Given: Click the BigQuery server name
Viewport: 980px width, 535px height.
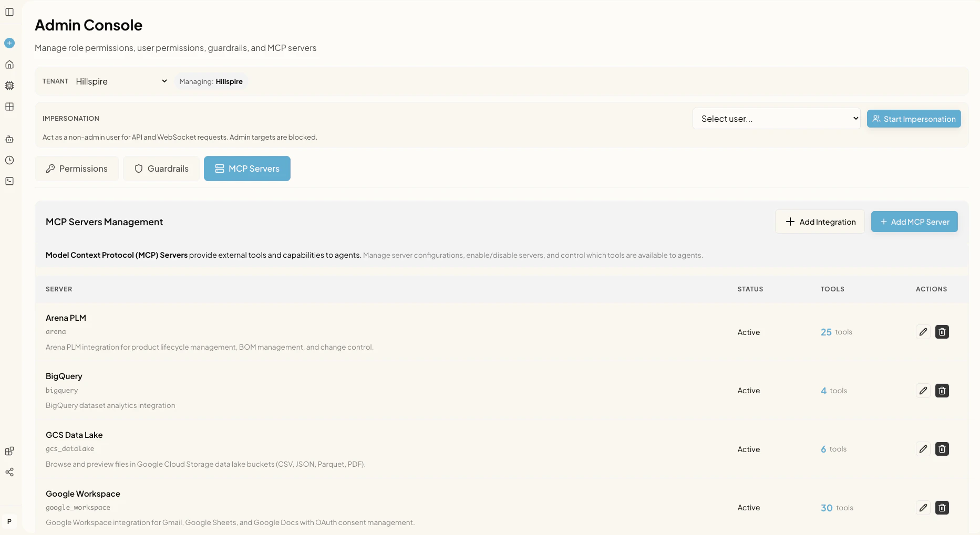Looking at the screenshot, I should tap(64, 376).
